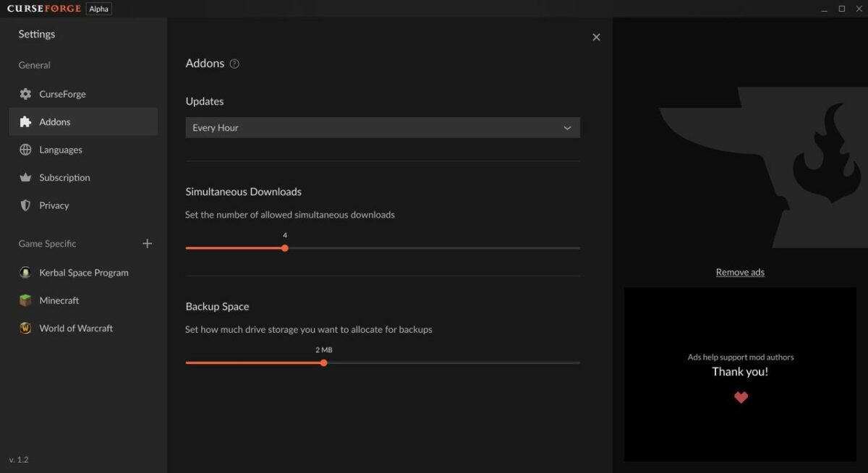Click the Backup Space slider handle

point(323,363)
